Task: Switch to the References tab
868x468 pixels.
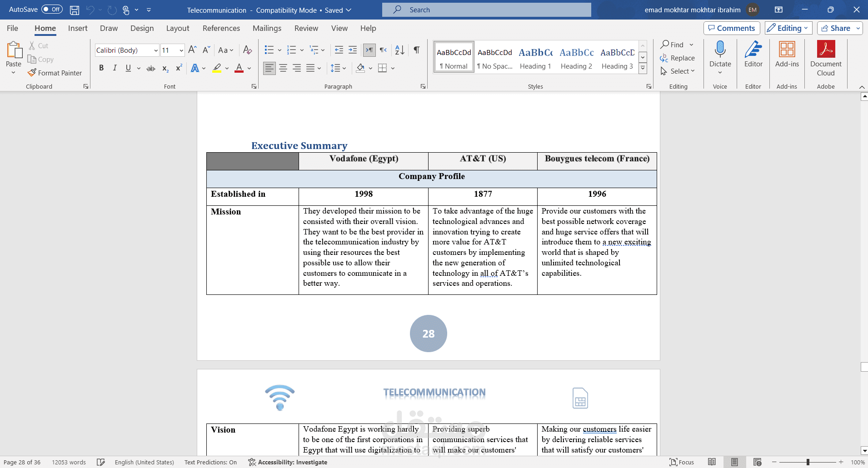Action: coord(221,28)
